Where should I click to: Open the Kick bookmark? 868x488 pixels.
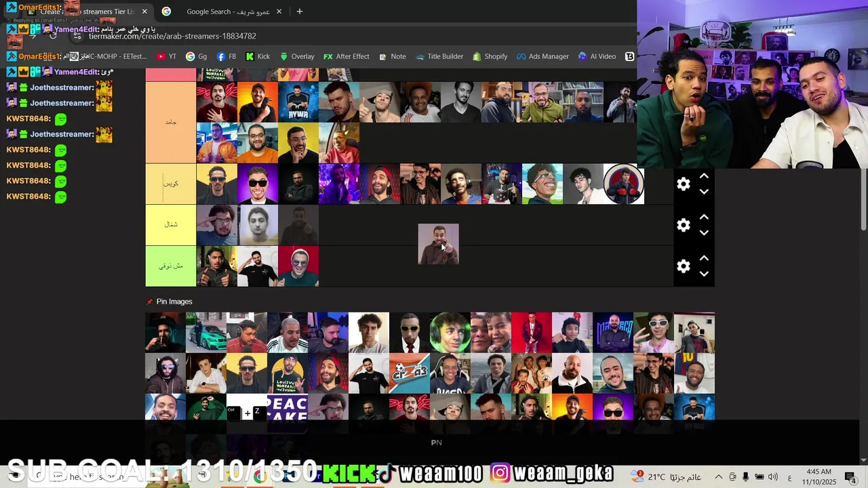[258, 56]
